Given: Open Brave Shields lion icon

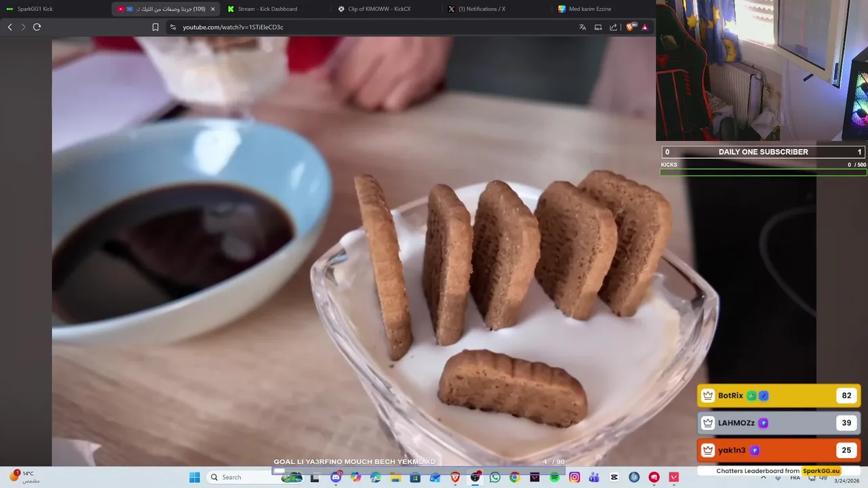Looking at the screenshot, I should tap(631, 27).
